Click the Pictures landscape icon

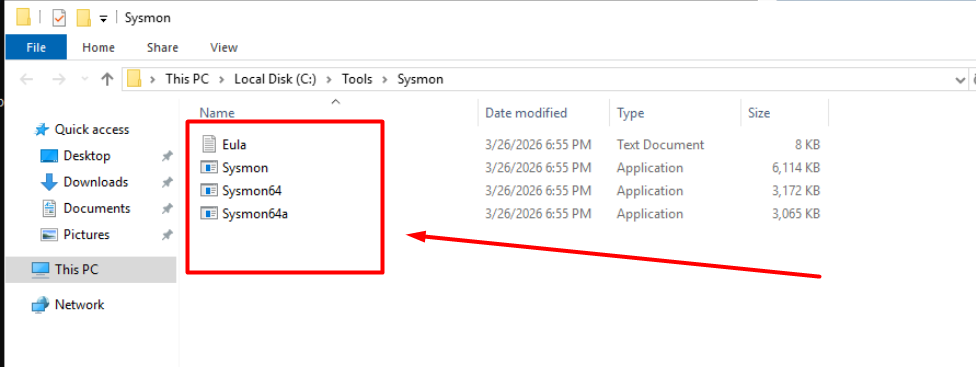pyautogui.click(x=49, y=235)
